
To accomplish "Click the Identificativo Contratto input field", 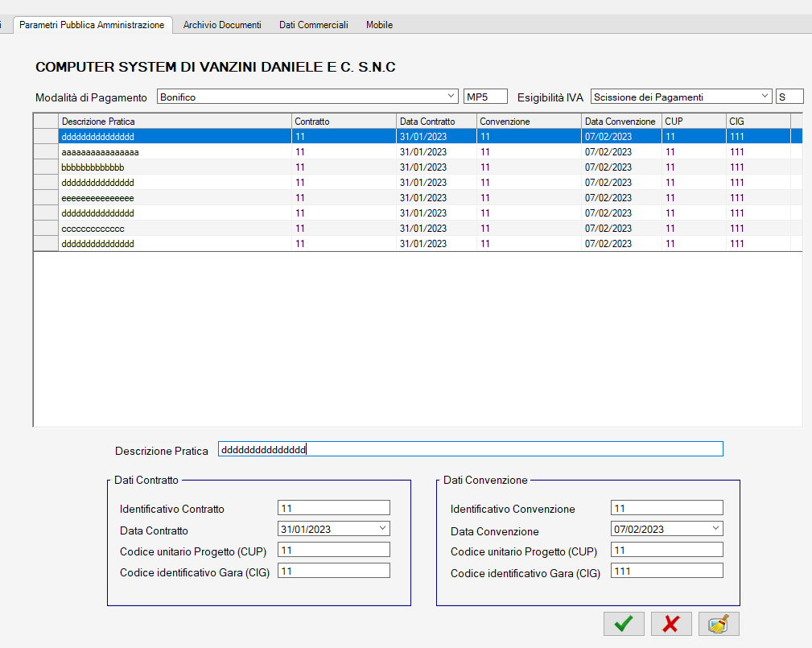I will pos(333,508).
